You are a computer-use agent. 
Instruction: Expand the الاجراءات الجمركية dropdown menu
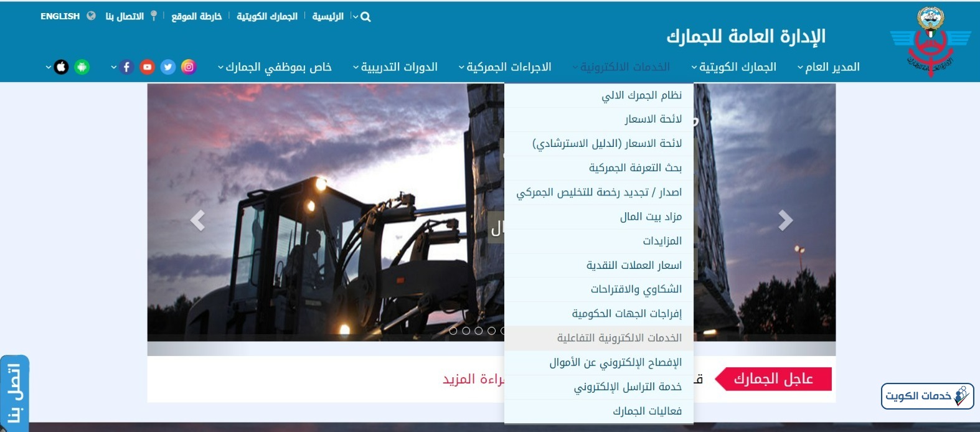click(505, 67)
